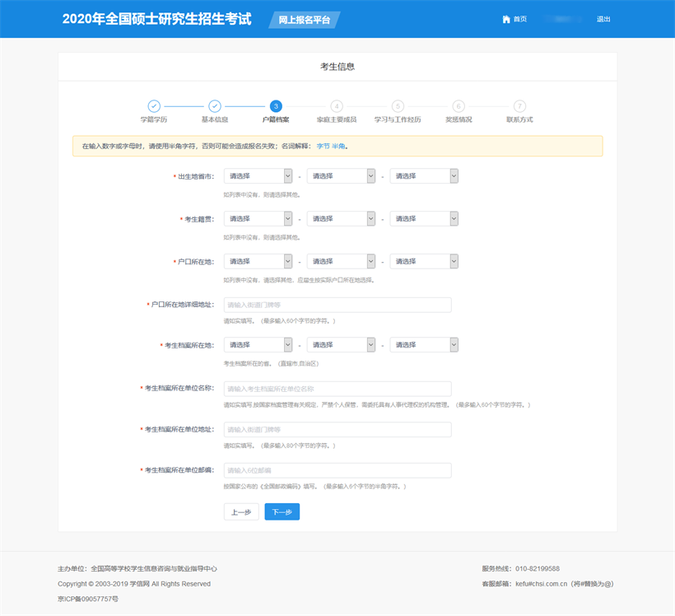The width and height of the screenshot is (675, 616).
Task: Click the 考生档案所在单位邮编 input field
Action: click(x=337, y=471)
